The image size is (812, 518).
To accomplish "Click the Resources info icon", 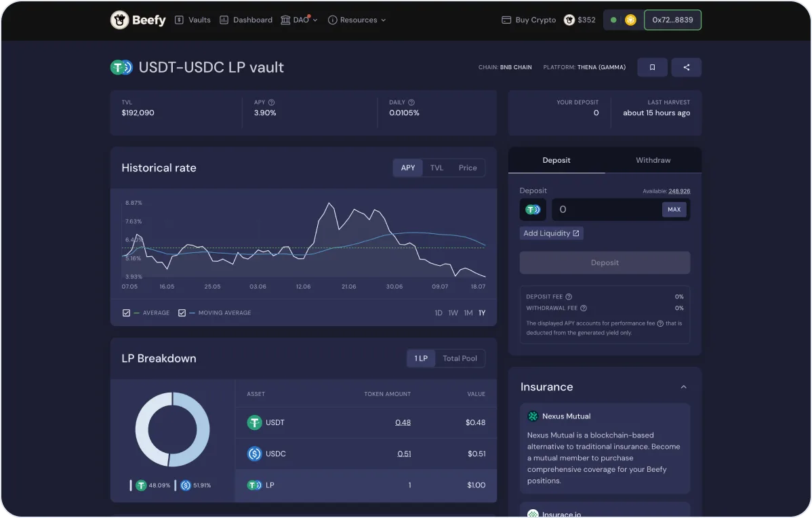I will [x=333, y=20].
